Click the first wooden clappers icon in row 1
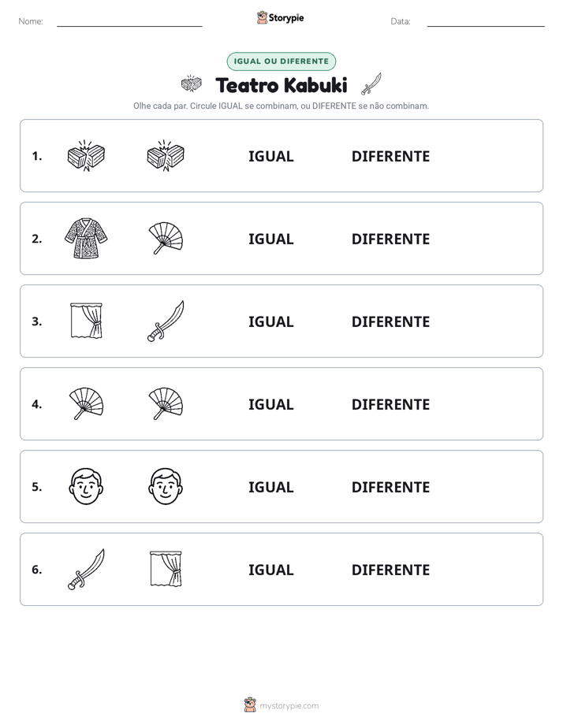This screenshot has width=563, height=728. 86,155
